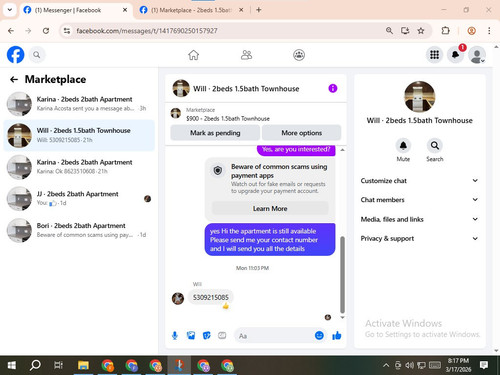Open Karina chat with Ok 8623510608
The image size is (500, 375).
click(x=79, y=167)
